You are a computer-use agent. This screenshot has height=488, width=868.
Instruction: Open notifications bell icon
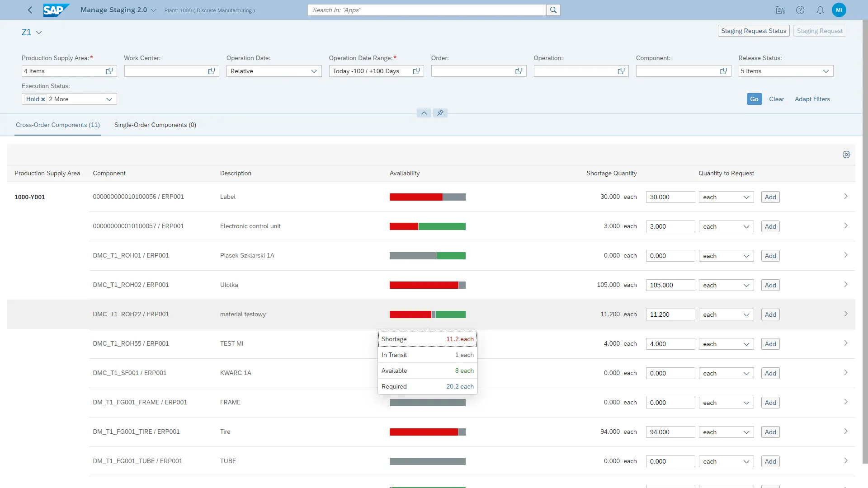820,10
